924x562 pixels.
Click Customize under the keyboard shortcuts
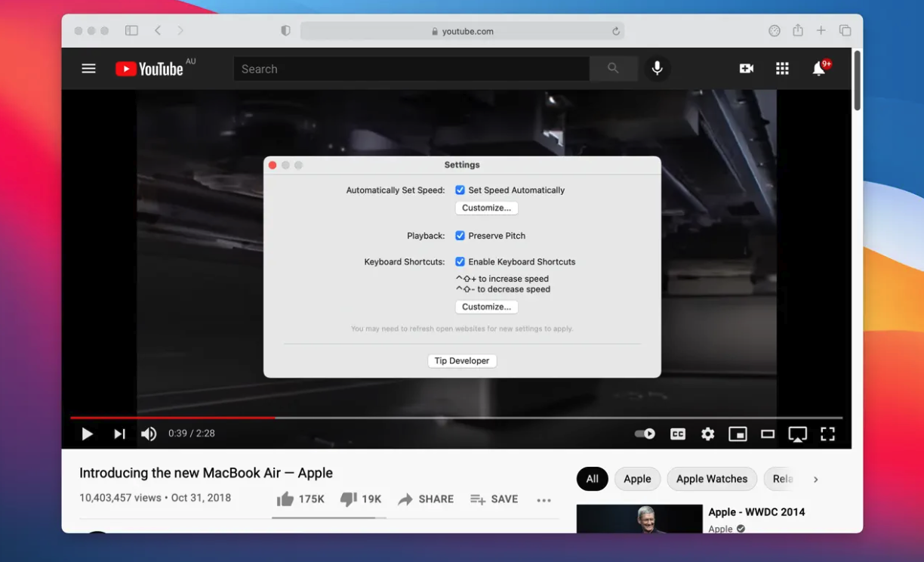486,307
